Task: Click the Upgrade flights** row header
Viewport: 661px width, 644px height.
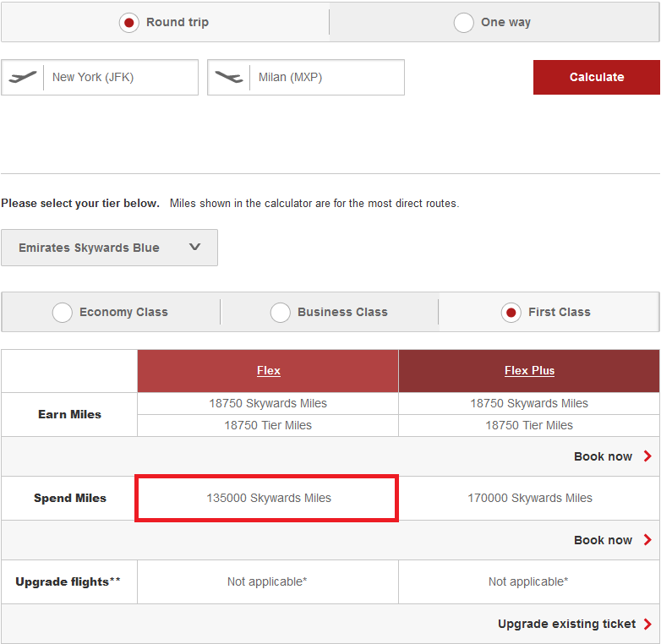Action: click(x=69, y=581)
